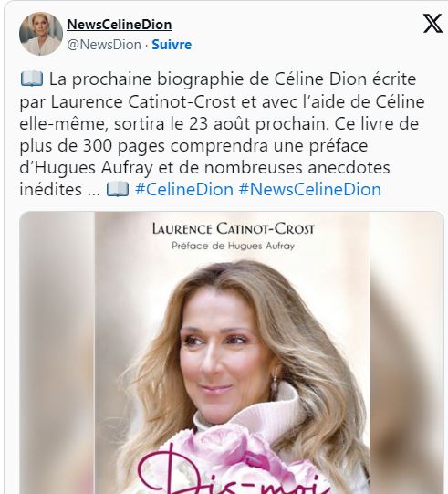
Task: Click the Laurence Catinot-Crost author name on the cover
Action: 234,229
